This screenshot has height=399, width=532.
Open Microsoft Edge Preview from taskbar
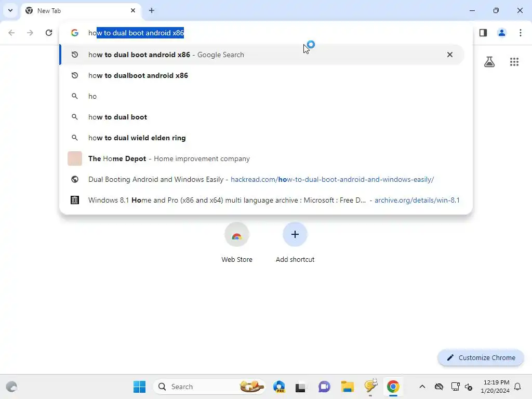[x=279, y=387]
